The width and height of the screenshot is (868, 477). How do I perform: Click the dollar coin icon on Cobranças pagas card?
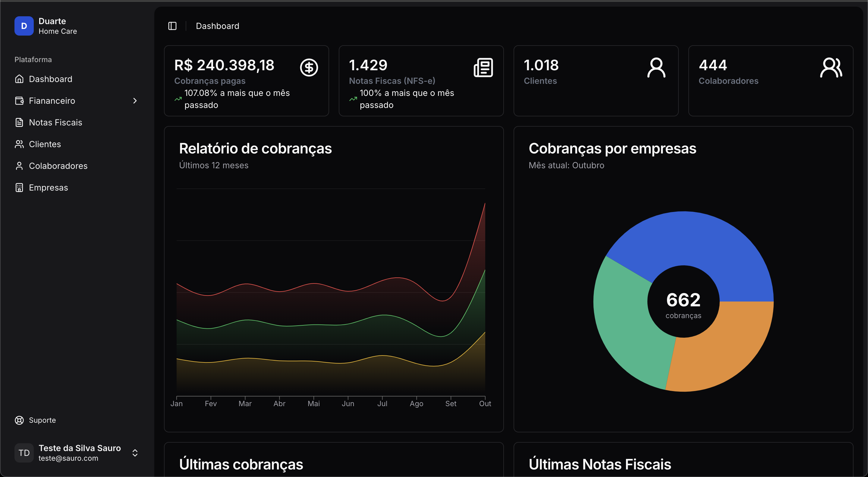pos(309,68)
